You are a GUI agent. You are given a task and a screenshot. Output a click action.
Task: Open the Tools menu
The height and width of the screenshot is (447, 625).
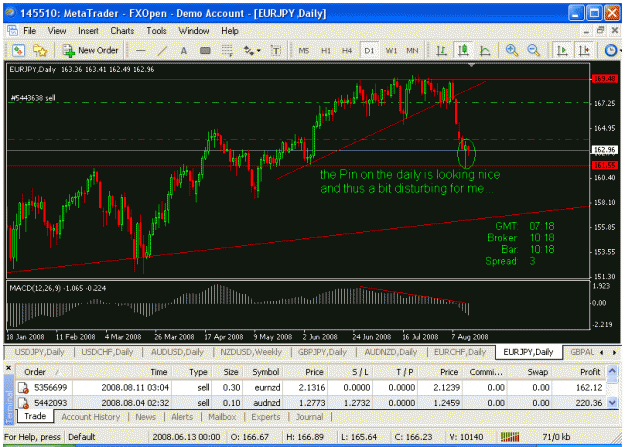pyautogui.click(x=156, y=31)
